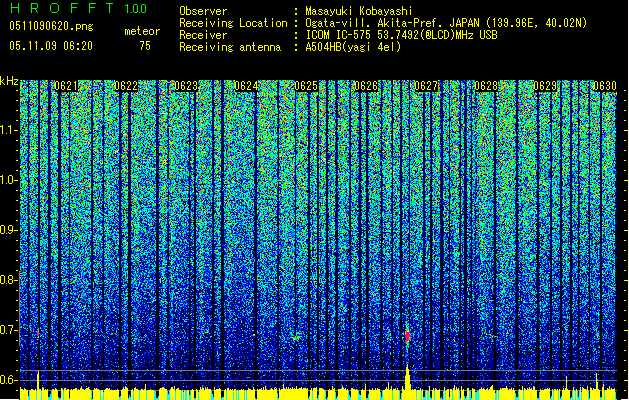629x400 pixels.
Task: Click the Observer label
Action: click(203, 11)
